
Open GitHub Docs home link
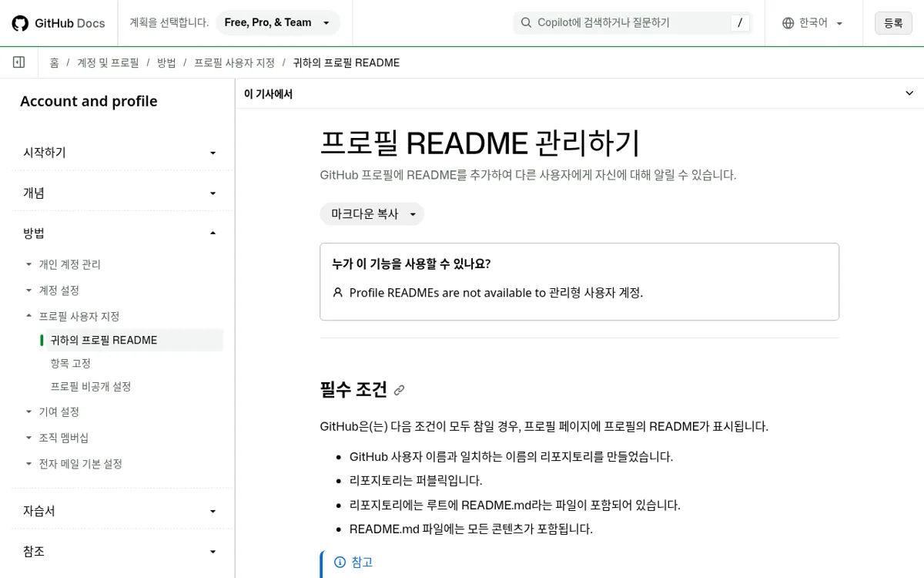pyautogui.click(x=59, y=23)
